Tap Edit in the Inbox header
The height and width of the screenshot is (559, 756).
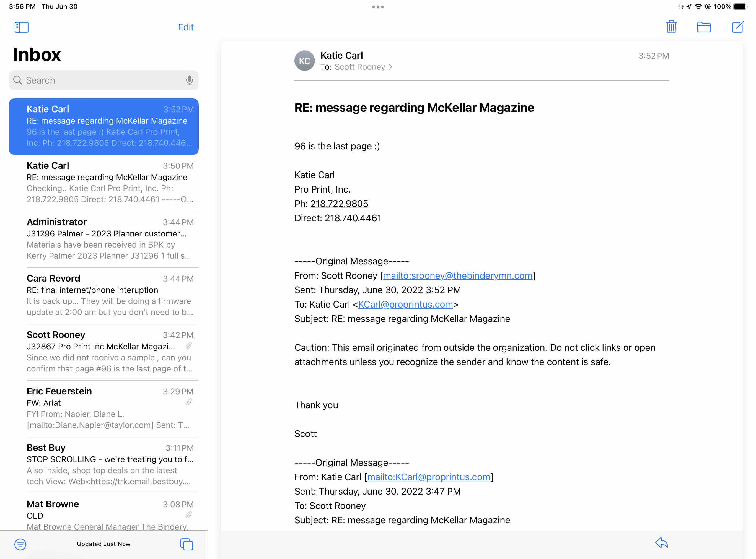185,27
